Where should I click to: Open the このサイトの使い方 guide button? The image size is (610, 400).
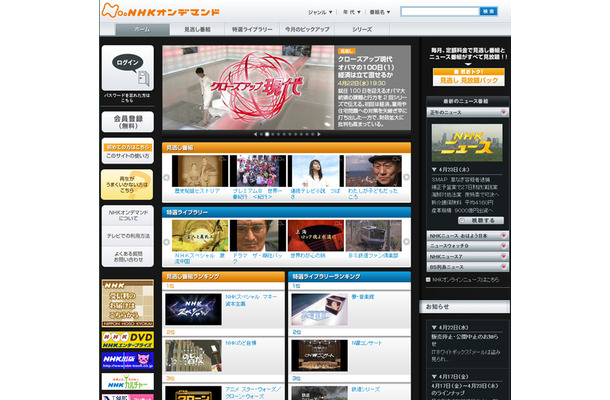click(128, 152)
